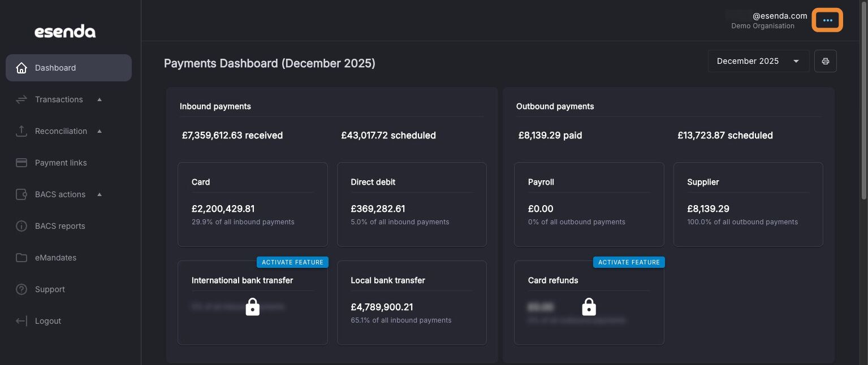Click the £43,017.72 scheduled amount
Screen dimensions: 868x365
click(388, 136)
